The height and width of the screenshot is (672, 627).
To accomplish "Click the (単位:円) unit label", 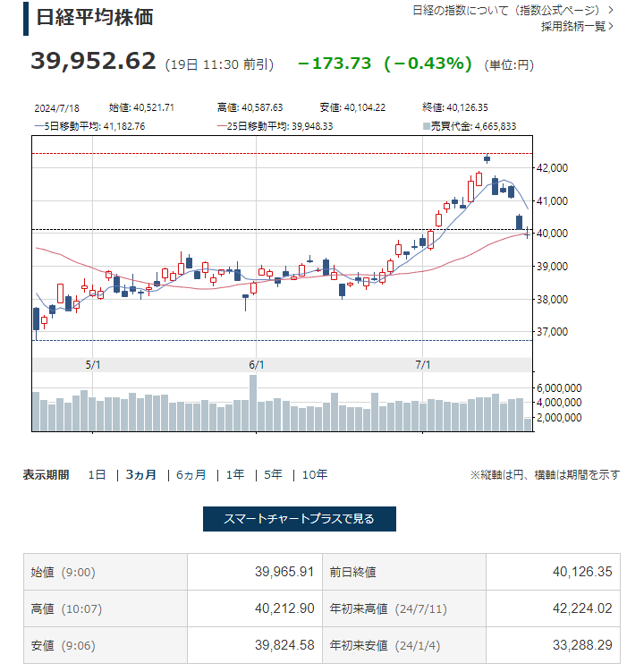I will [x=509, y=65].
